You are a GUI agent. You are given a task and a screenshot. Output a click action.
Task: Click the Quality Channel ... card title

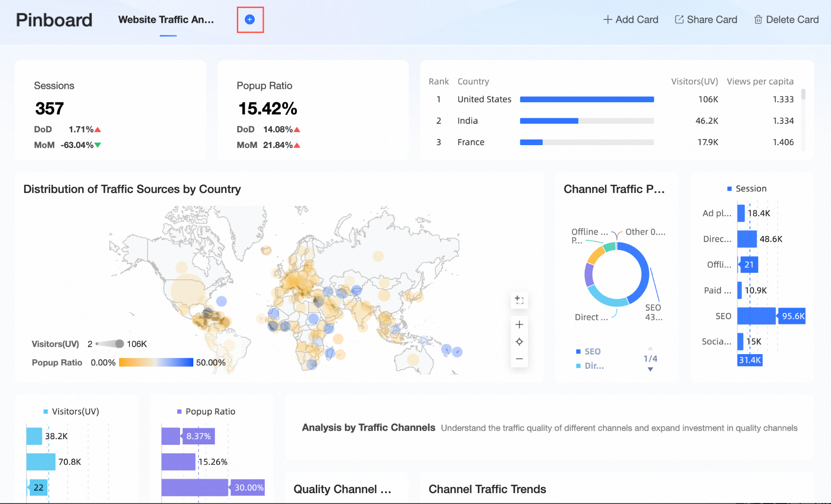tap(342, 489)
